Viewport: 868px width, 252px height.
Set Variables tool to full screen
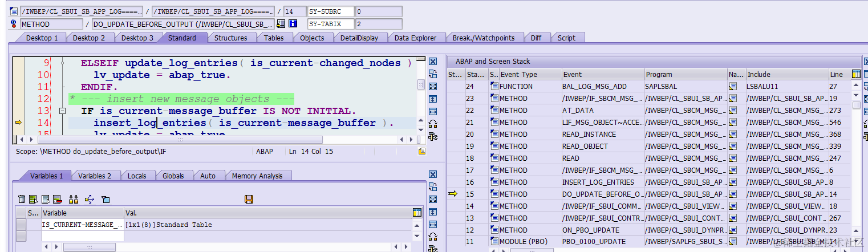433,200
